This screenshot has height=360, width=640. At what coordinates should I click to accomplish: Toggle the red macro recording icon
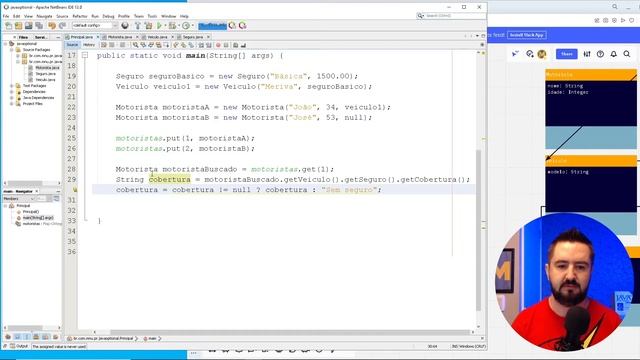click(218, 45)
